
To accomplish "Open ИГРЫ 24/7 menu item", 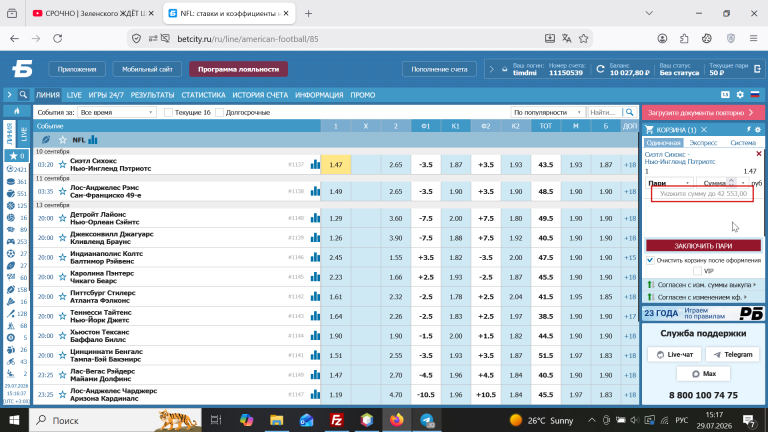I will tap(106, 95).
